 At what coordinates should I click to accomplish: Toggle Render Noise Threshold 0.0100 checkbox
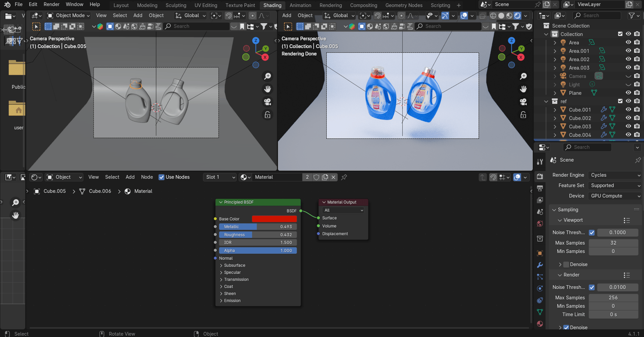[x=592, y=287]
